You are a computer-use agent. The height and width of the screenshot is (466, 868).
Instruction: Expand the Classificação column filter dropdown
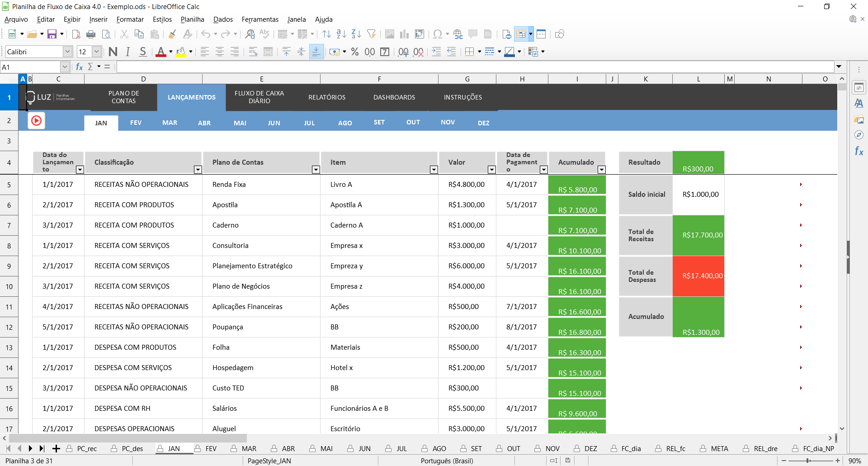(x=198, y=170)
